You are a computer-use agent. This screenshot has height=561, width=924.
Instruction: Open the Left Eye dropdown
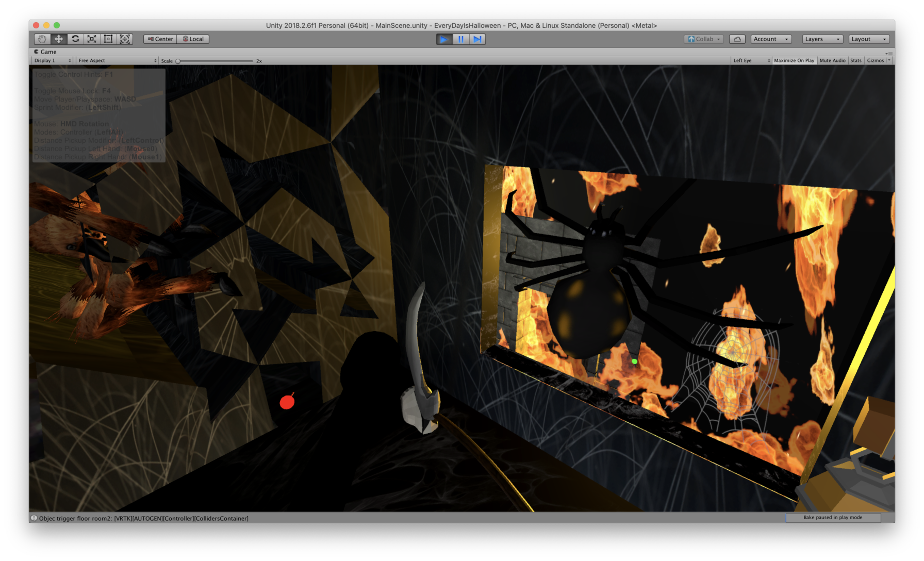751,61
